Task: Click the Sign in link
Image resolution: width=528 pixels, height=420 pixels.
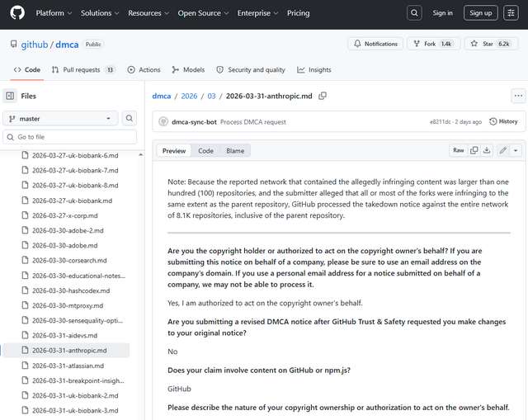Action: click(442, 13)
